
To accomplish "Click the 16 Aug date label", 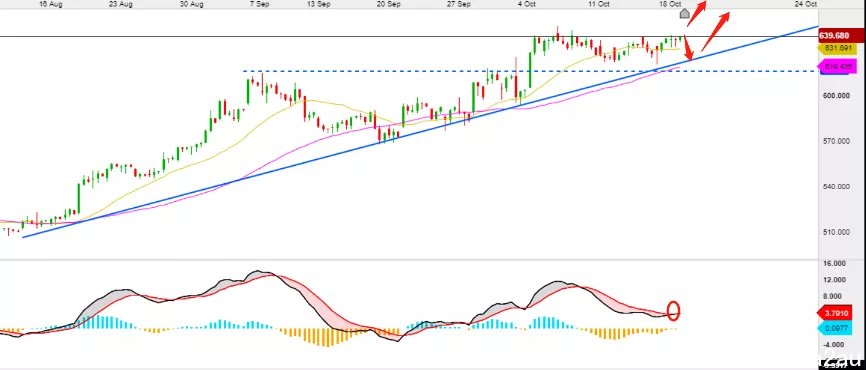I will coord(51,4).
